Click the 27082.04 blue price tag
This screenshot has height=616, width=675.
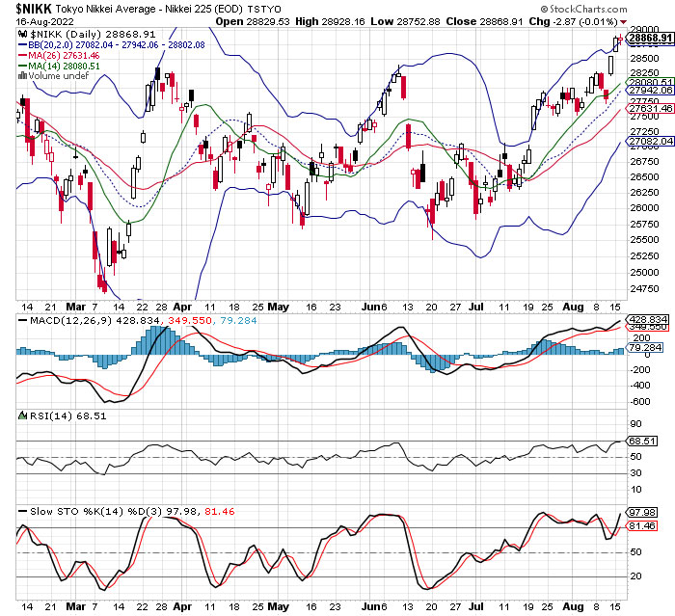click(651, 141)
